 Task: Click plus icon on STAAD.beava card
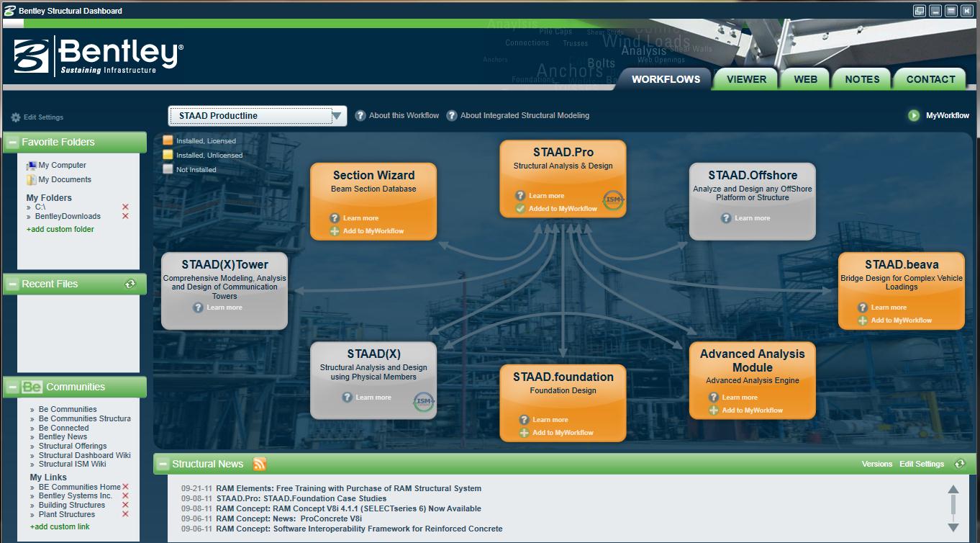click(x=863, y=320)
